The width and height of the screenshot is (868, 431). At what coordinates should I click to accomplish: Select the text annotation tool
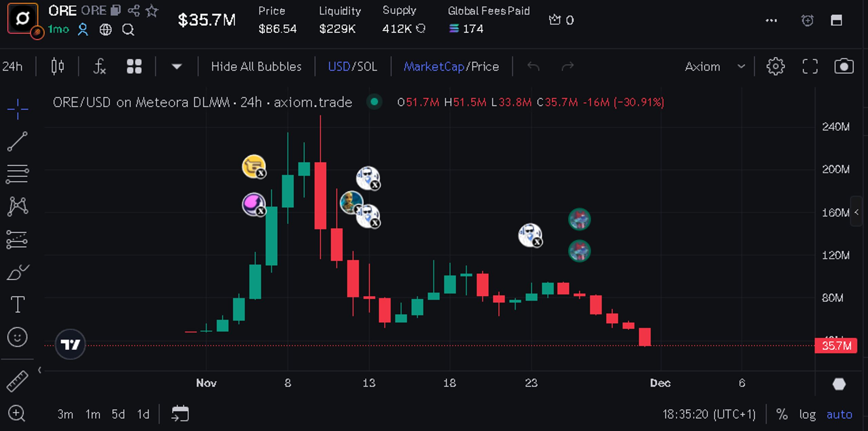17,304
